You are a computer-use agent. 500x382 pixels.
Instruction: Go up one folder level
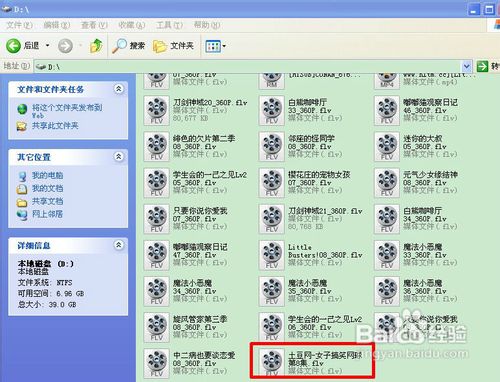96,46
